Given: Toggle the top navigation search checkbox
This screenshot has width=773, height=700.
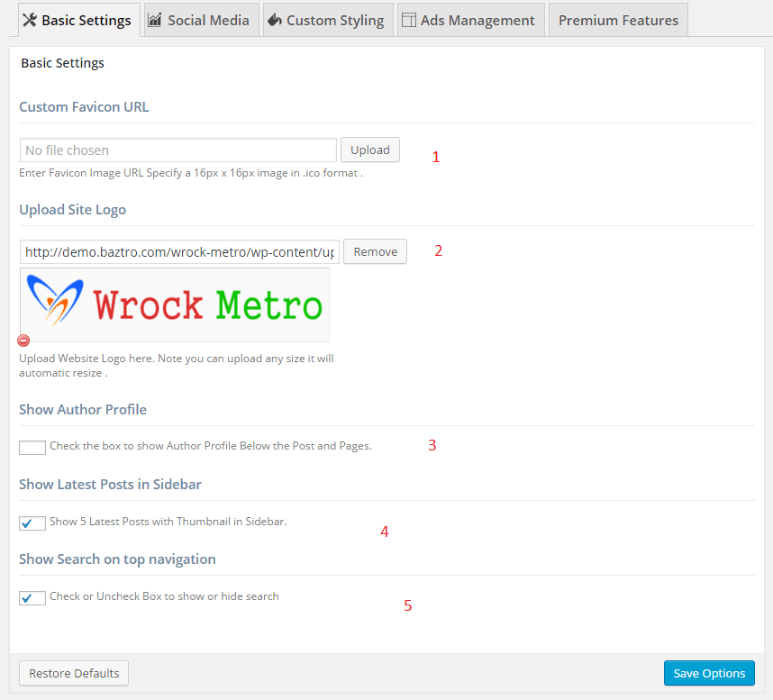Looking at the screenshot, I should click(x=32, y=597).
